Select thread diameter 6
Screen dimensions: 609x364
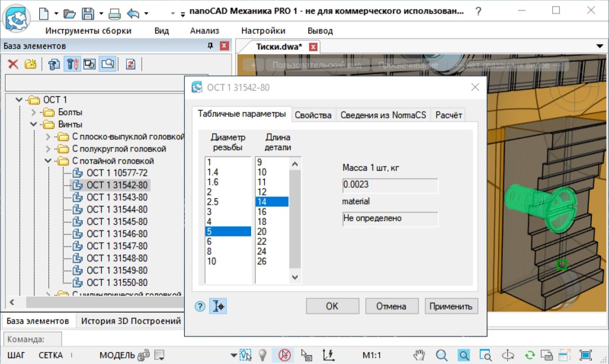228,241
